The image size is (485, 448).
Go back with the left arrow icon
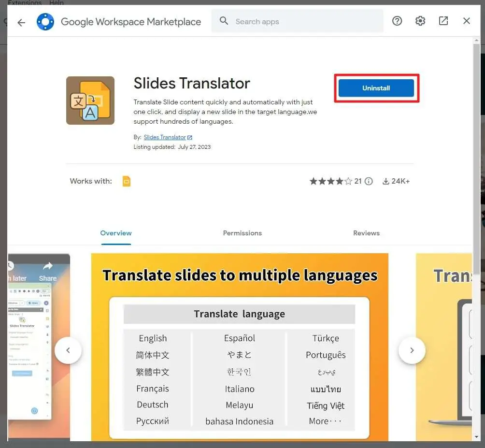click(x=21, y=22)
